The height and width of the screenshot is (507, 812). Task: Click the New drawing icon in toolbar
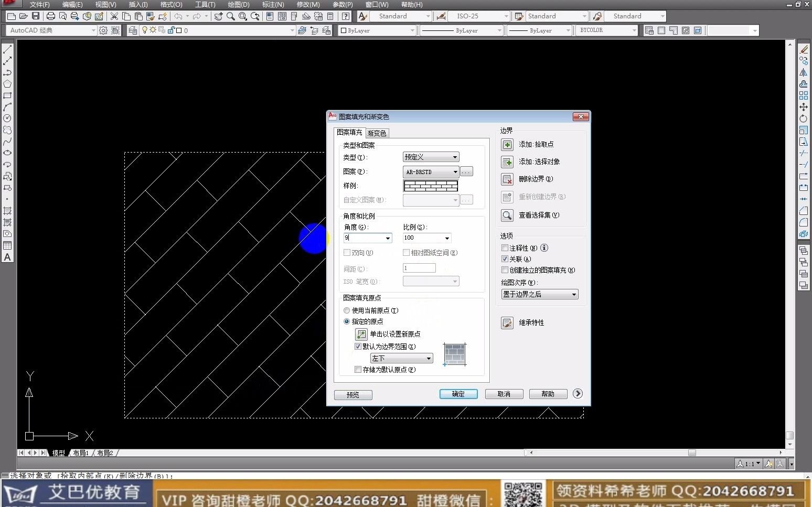11,16
